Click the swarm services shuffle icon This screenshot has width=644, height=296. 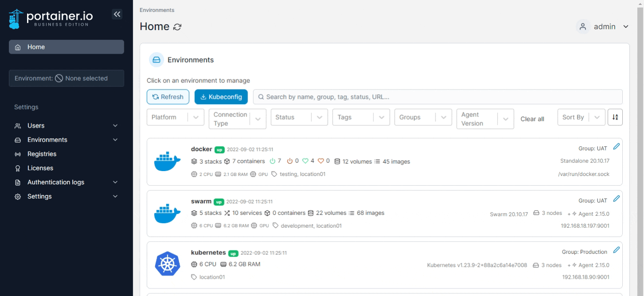tap(228, 213)
